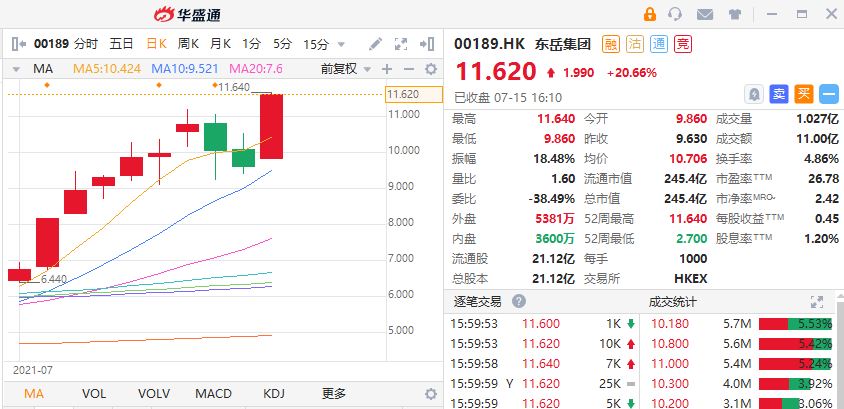Select the pencil drawing tool
Image resolution: width=844 pixels, height=409 pixels.
375,44
